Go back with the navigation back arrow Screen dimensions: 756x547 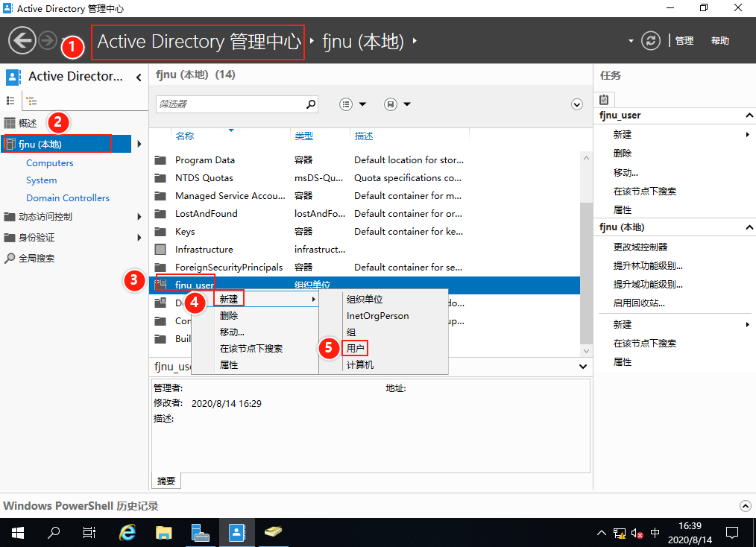pyautogui.click(x=22, y=40)
